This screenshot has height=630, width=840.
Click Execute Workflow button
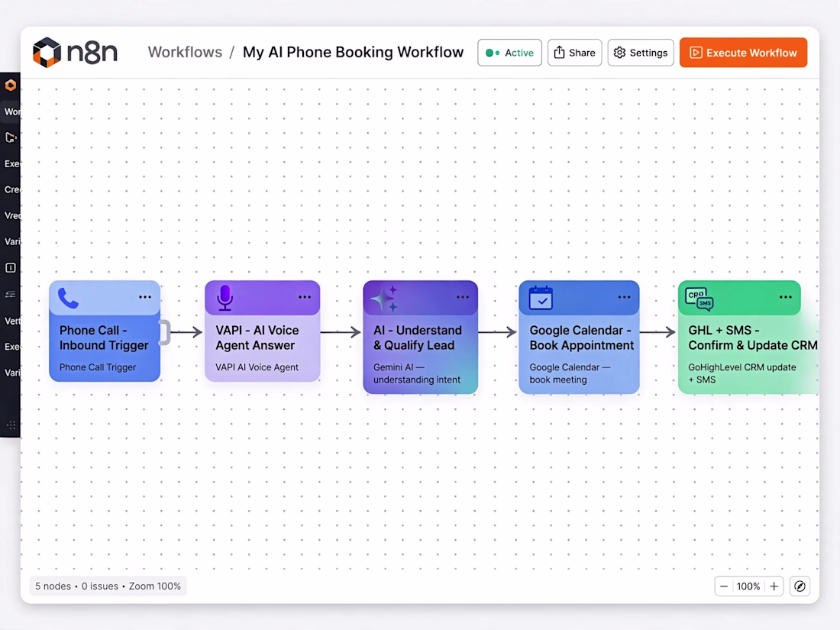pyautogui.click(x=743, y=53)
